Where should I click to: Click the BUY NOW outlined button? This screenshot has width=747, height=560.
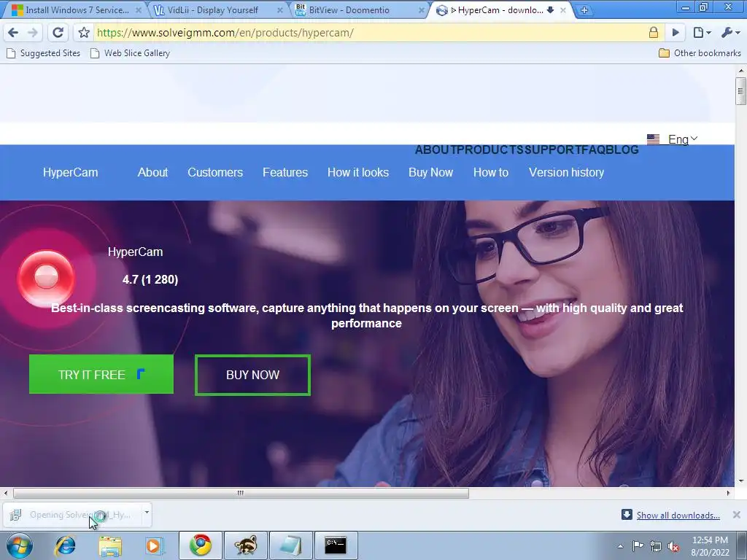tap(252, 375)
